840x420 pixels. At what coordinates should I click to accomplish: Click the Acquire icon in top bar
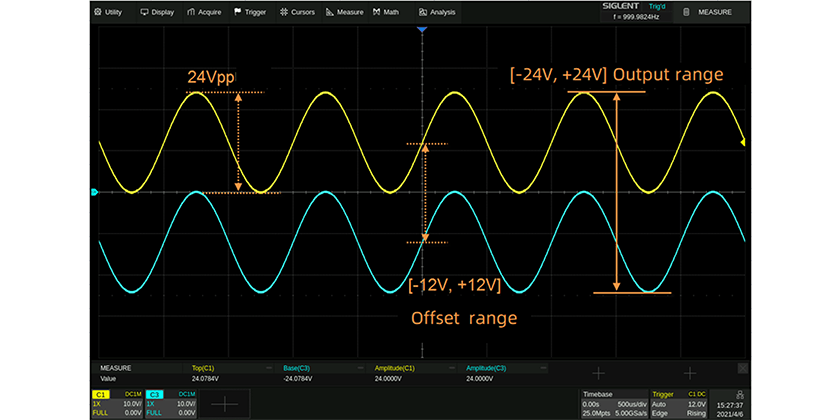pos(204,12)
